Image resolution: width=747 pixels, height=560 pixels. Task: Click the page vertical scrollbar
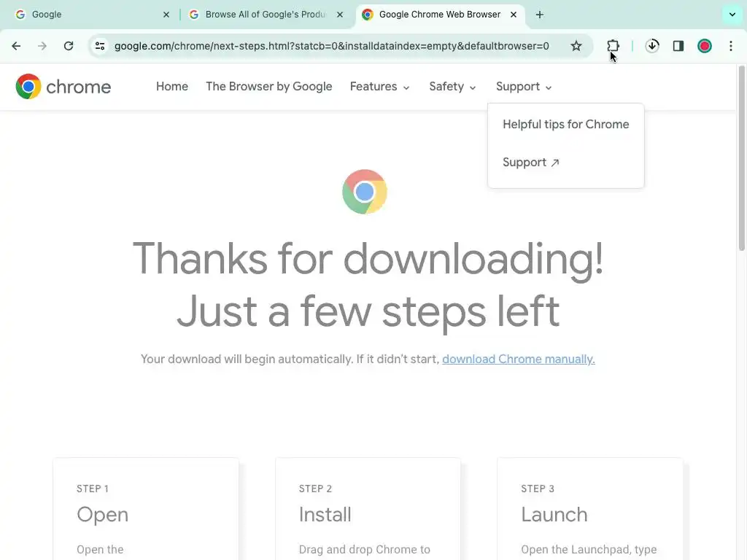pyautogui.click(x=741, y=158)
